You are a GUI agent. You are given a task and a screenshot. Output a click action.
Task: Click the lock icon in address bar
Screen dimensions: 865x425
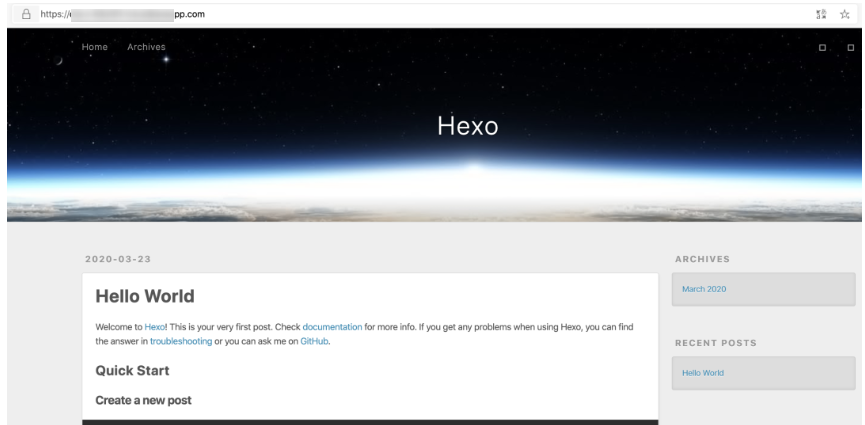[26, 14]
